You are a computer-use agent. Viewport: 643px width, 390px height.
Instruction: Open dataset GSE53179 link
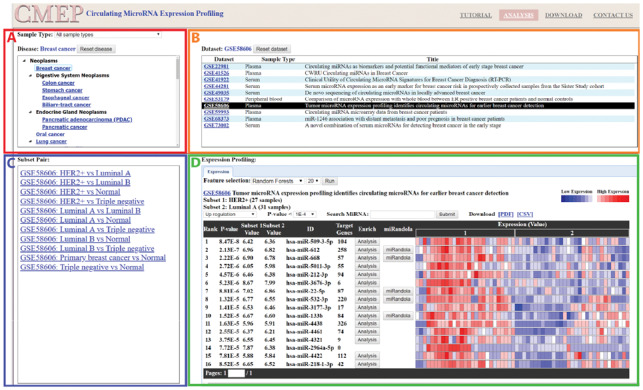tap(216, 99)
